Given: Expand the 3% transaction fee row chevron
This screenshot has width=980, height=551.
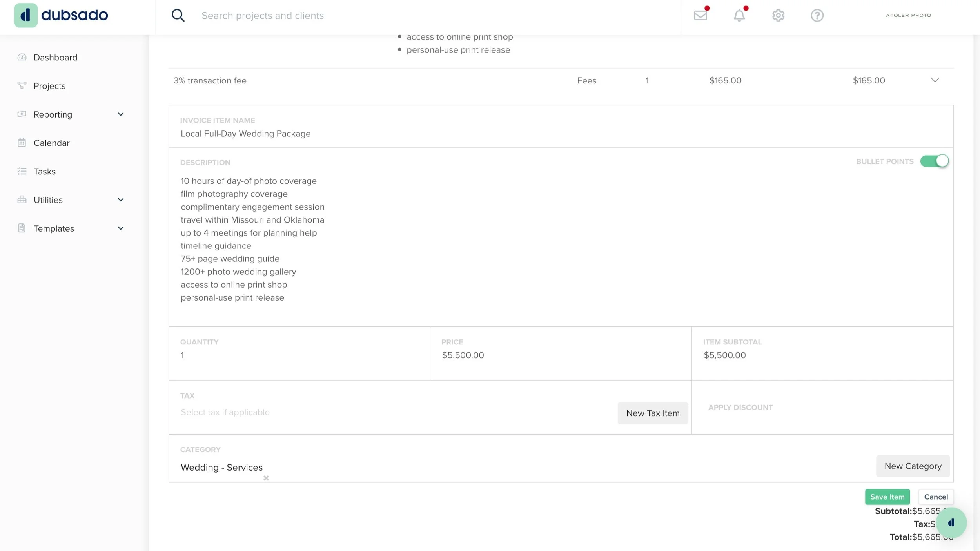Looking at the screenshot, I should 935,80.
